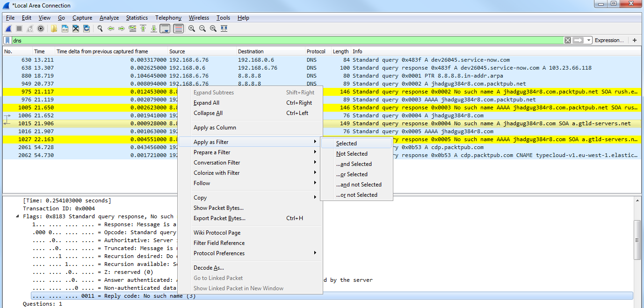Screen dimensions: 644x308
Task: Click the open capture file folder icon
Action: pos(54,29)
